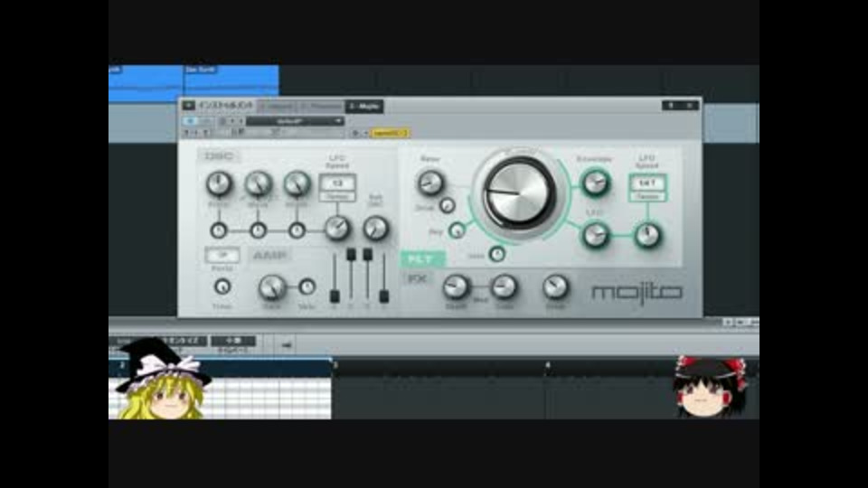Image resolution: width=868 pixels, height=488 pixels.
Task: Adjust the FX Color knob
Action: click(505, 287)
